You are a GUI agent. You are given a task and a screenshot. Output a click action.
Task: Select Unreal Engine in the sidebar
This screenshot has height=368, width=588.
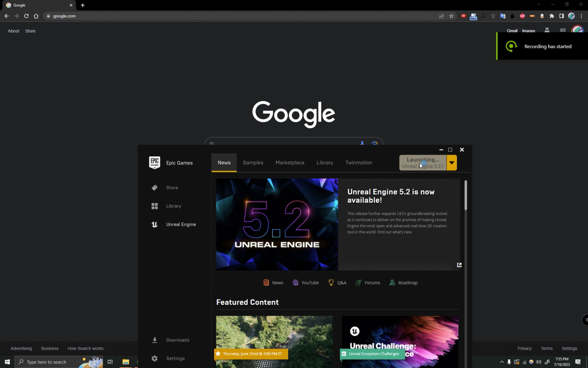click(181, 224)
